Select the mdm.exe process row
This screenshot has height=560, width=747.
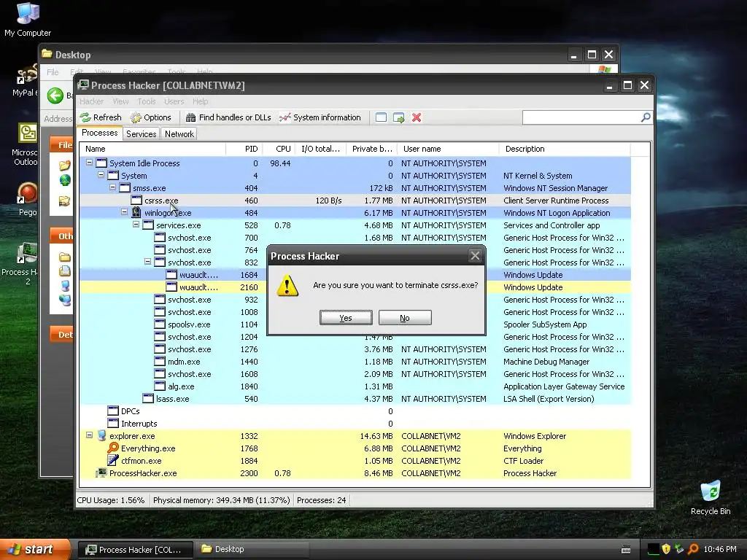pyautogui.click(x=355, y=362)
